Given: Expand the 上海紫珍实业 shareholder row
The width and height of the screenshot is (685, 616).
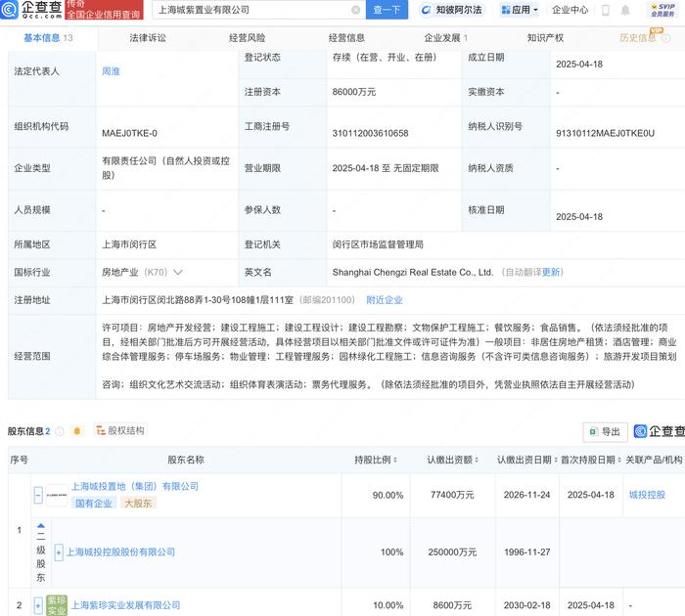Looking at the screenshot, I should click(x=38, y=605).
